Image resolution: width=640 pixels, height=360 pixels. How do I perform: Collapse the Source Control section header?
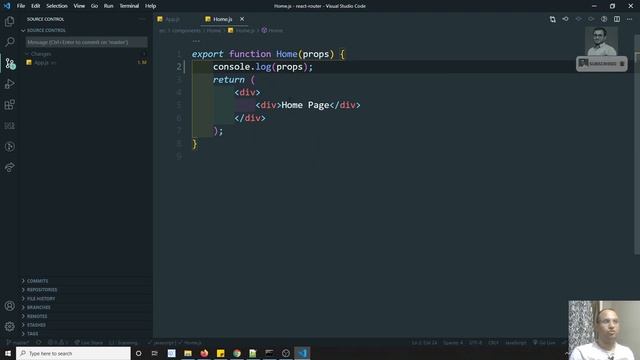(86, 30)
